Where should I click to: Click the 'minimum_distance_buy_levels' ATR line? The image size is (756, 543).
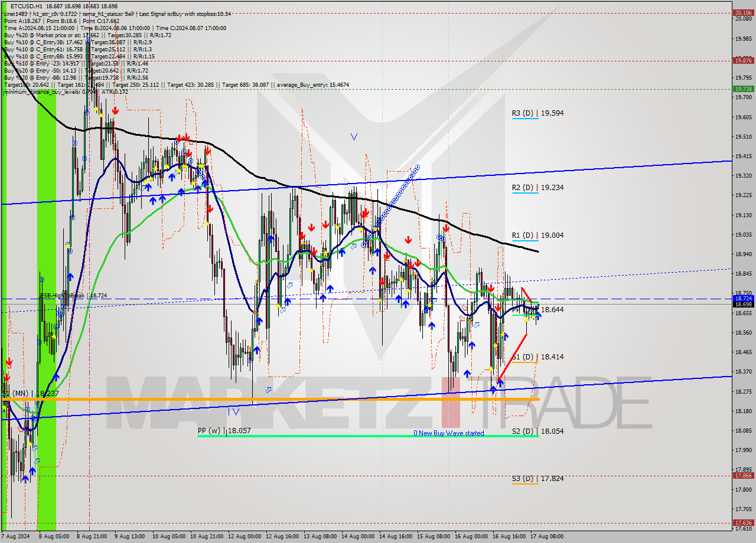(66, 91)
